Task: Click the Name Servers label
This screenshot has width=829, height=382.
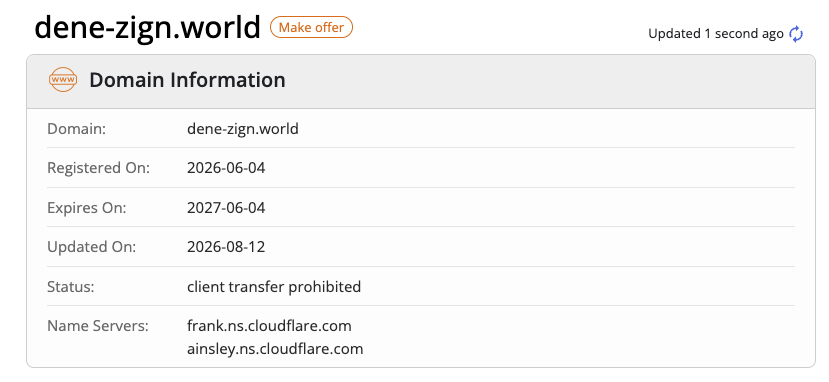Action: pos(98,326)
